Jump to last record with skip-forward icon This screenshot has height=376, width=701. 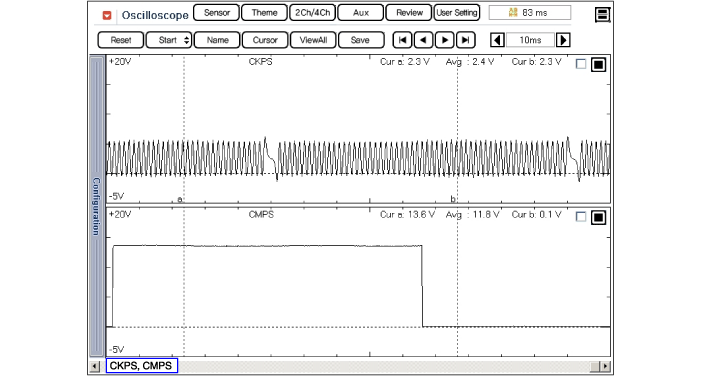465,40
